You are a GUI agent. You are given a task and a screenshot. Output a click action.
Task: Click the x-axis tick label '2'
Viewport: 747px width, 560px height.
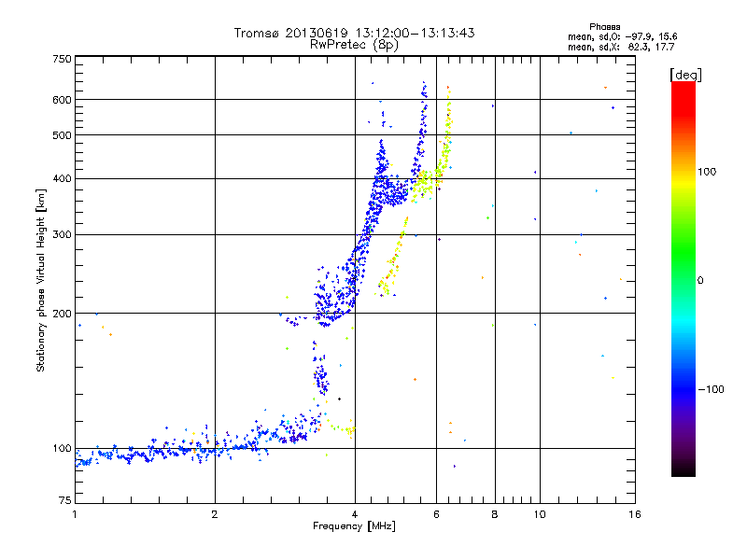[215, 514]
